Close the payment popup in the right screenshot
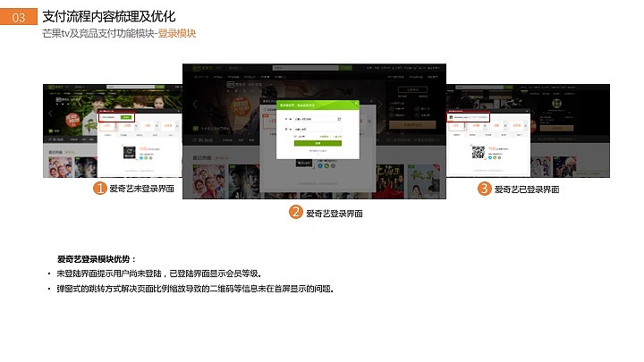 coord(527,111)
